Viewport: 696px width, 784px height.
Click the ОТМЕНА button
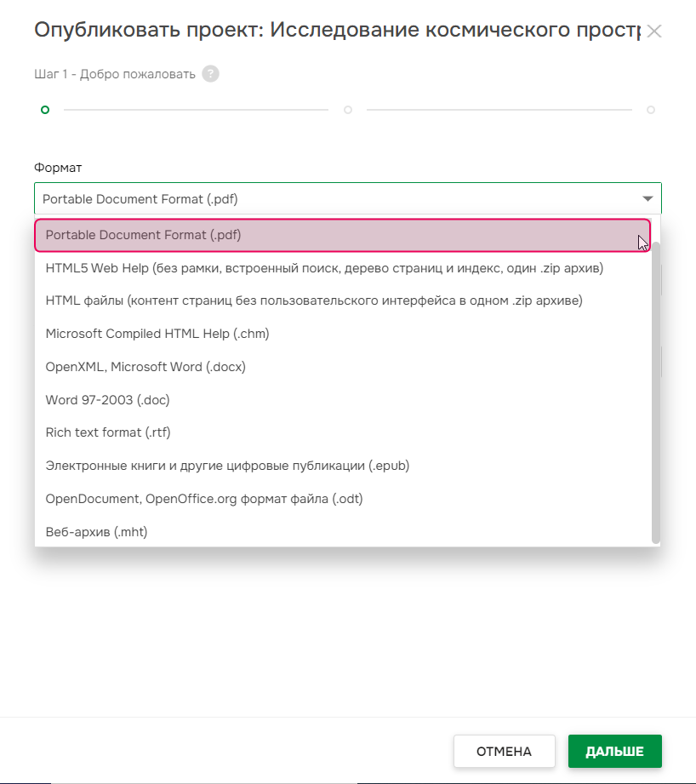pyautogui.click(x=504, y=752)
